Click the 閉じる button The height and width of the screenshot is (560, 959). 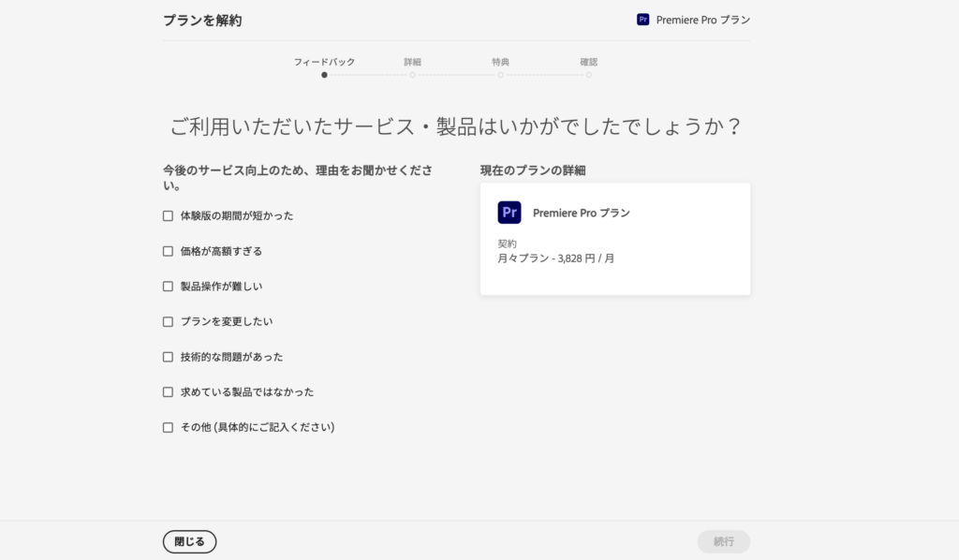pos(189,541)
